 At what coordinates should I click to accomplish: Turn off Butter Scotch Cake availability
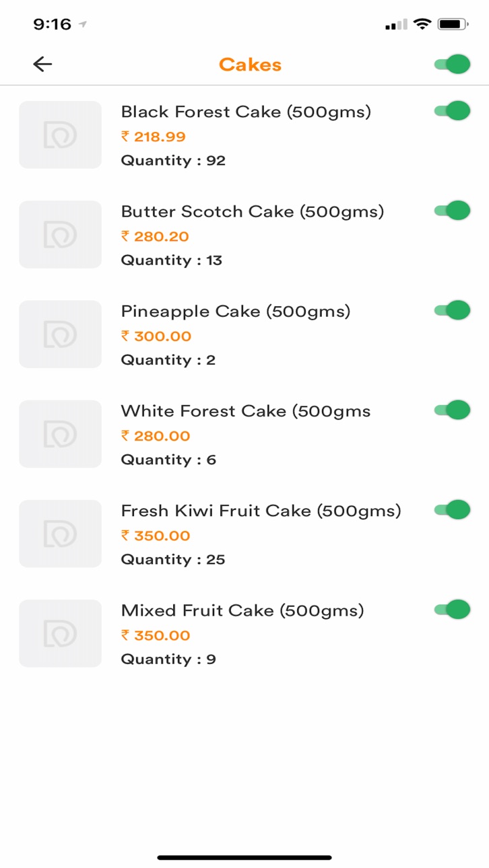pyautogui.click(x=452, y=210)
